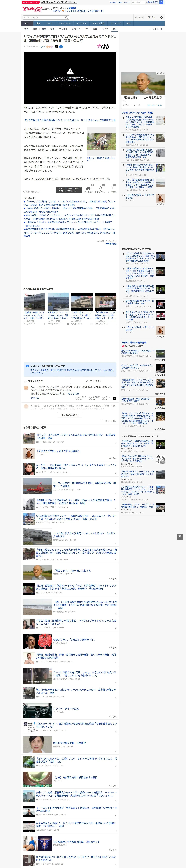This screenshot has height=868, width=186.
Task: Open RKB毎日放送 source link
Action: tap(111, 244)
